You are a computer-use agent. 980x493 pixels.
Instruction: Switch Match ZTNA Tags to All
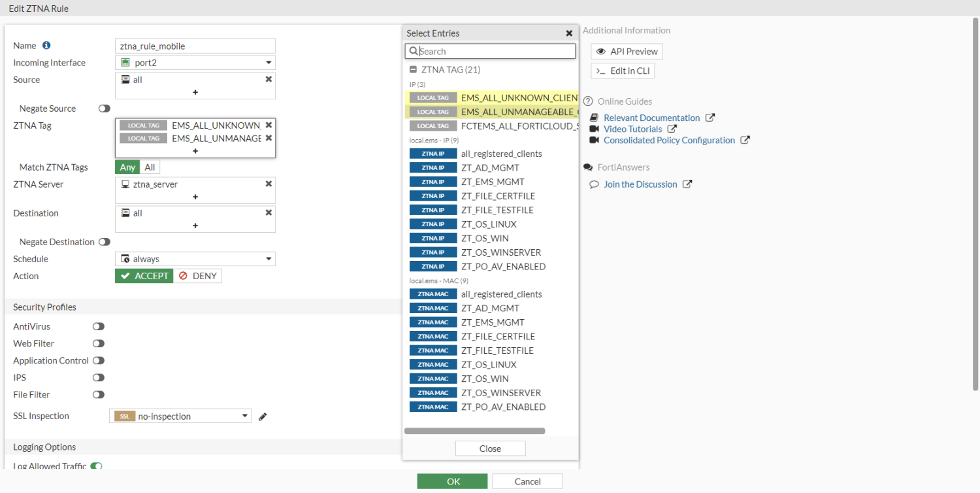click(x=149, y=167)
